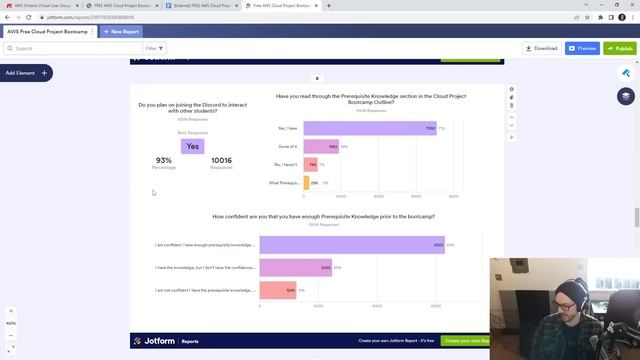Click the 93% percentage value
This screenshot has width=640, height=360.
(x=164, y=160)
